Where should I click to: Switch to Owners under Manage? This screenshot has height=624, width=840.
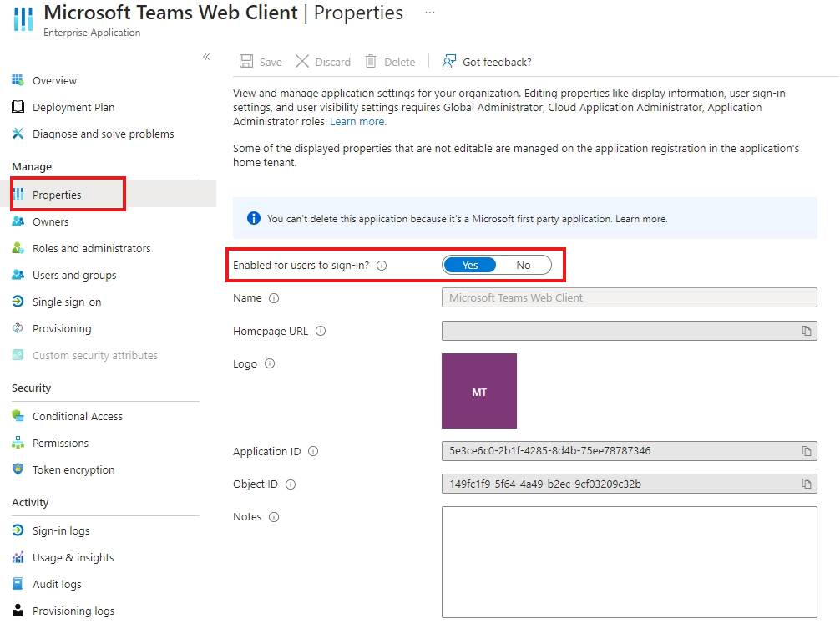pos(54,221)
